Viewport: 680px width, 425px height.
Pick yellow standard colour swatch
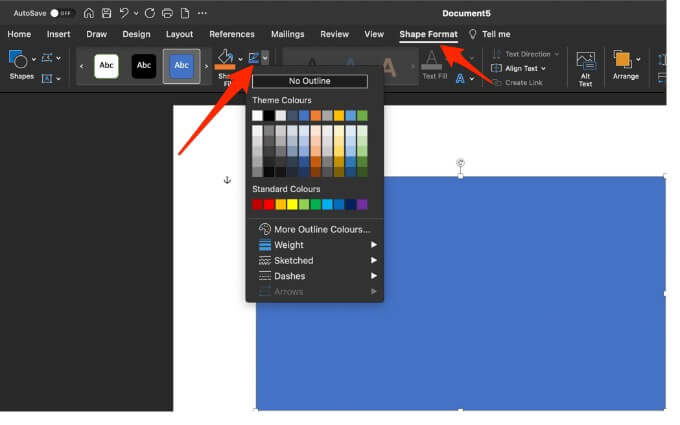coord(292,204)
